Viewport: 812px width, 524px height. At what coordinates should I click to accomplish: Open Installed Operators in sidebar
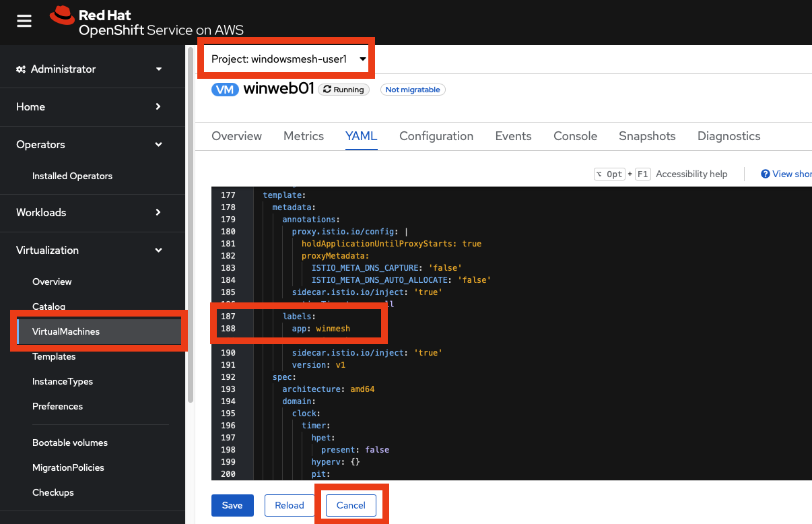(x=72, y=176)
